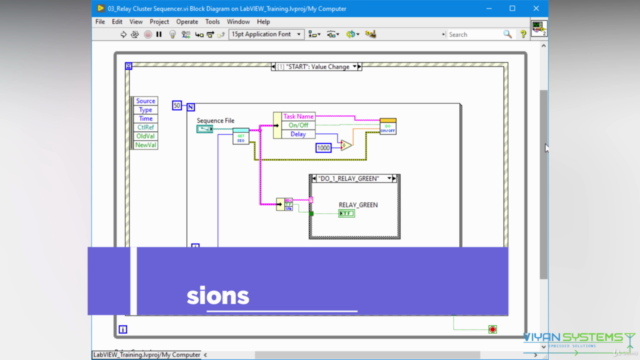
Task: Toggle Retain Wire Values button
Action: (186, 35)
